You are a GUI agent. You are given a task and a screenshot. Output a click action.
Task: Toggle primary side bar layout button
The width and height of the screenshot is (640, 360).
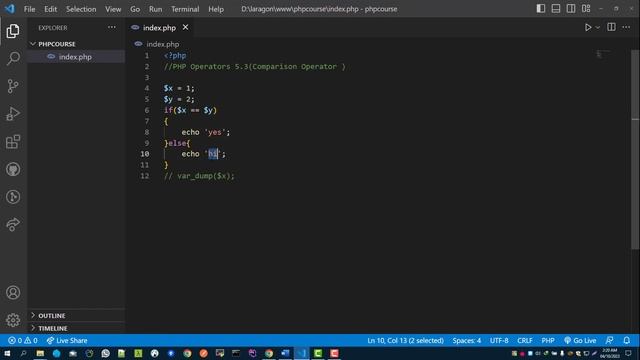click(x=541, y=9)
